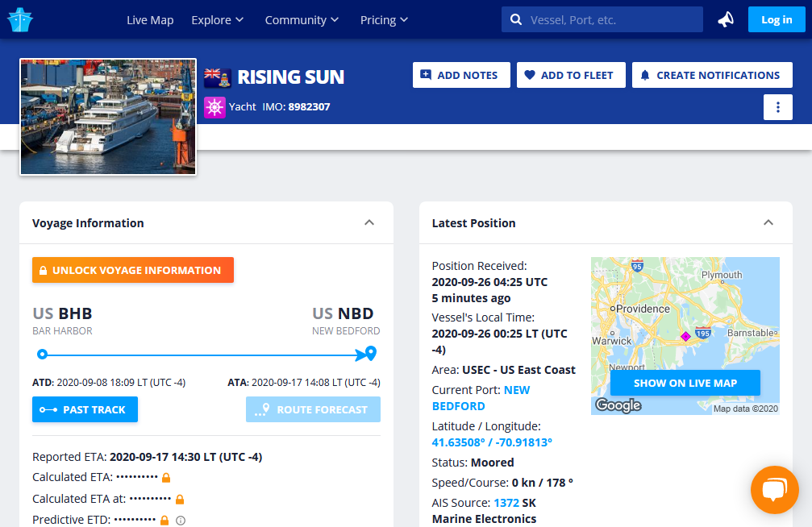Click the IMO number 8982307
The height and width of the screenshot is (527, 812).
click(309, 107)
